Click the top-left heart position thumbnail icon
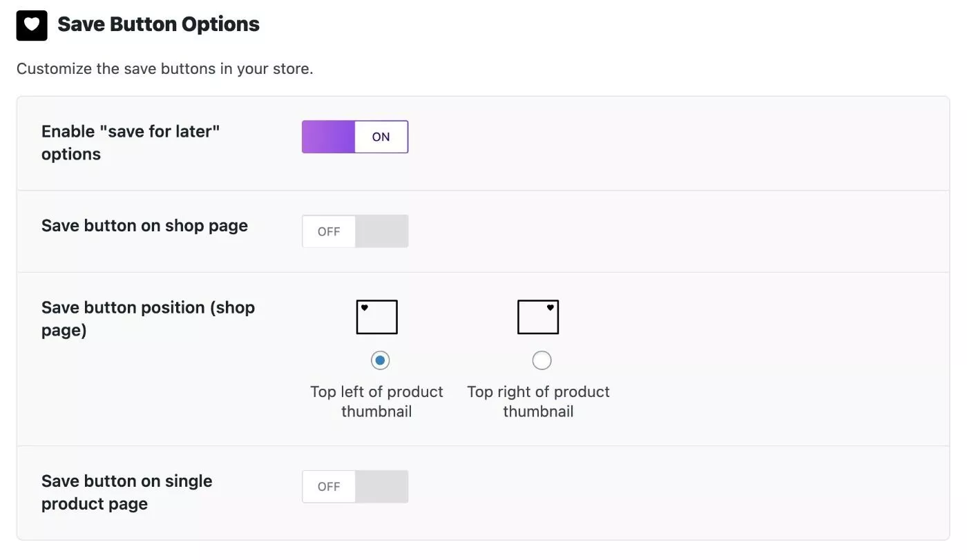 point(377,317)
